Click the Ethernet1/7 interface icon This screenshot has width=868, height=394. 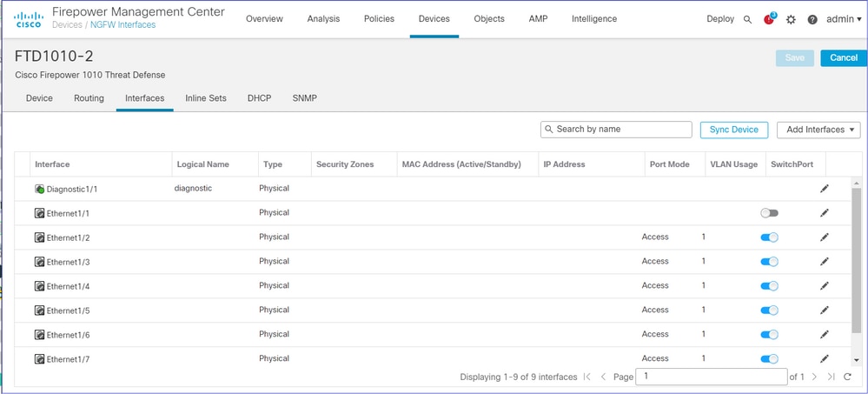[x=39, y=359]
